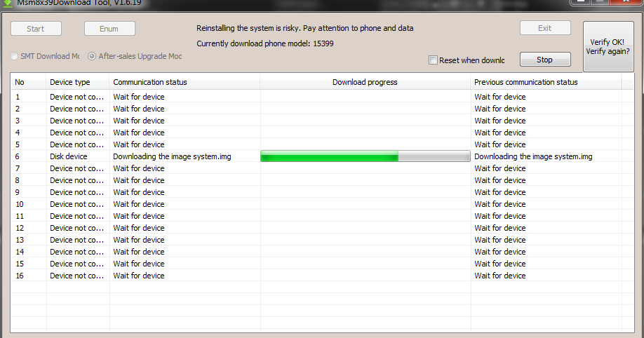Click the green download arrow app icon

pyautogui.click(x=8, y=4)
